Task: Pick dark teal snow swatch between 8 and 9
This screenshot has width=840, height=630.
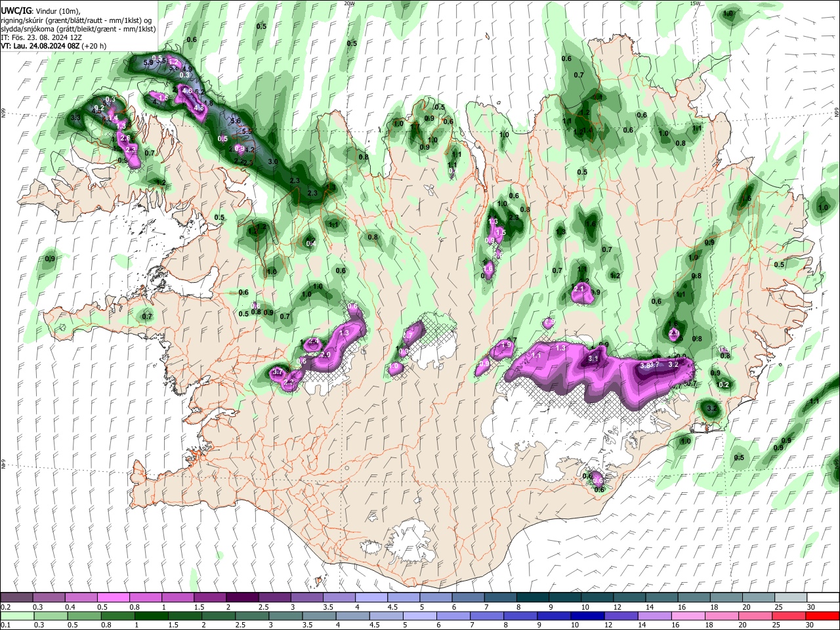Action: (532, 598)
